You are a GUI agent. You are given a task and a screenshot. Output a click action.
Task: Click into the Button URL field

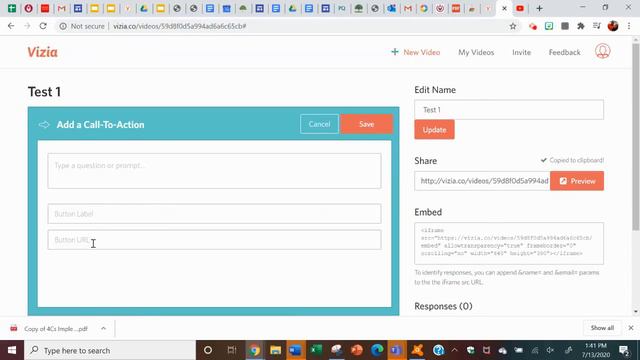pos(214,240)
